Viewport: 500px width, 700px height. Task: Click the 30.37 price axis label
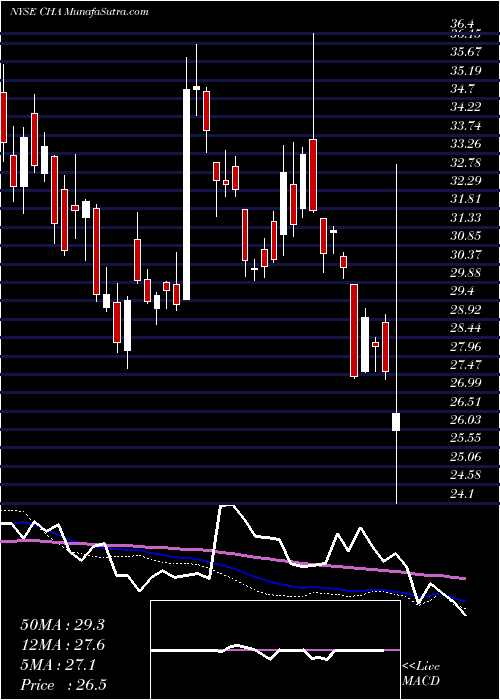(x=466, y=254)
